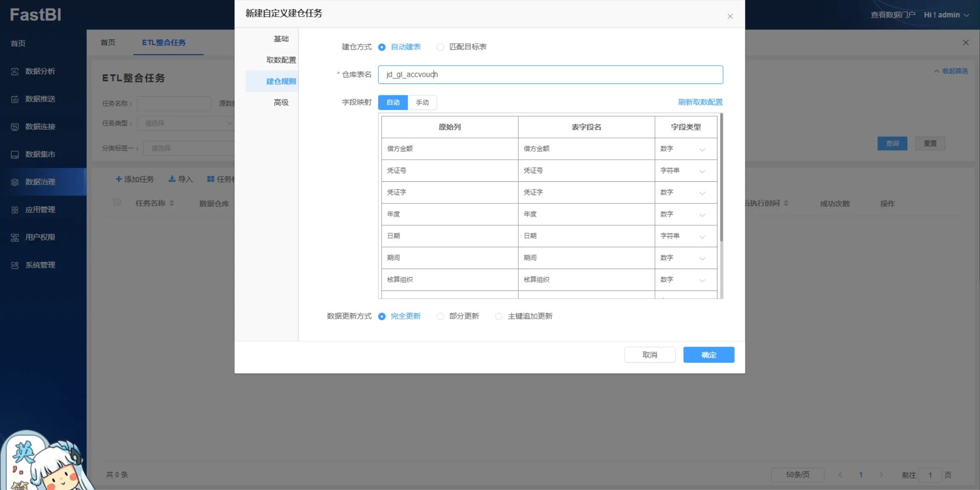Select 匹配目标表 radio button

(440, 47)
